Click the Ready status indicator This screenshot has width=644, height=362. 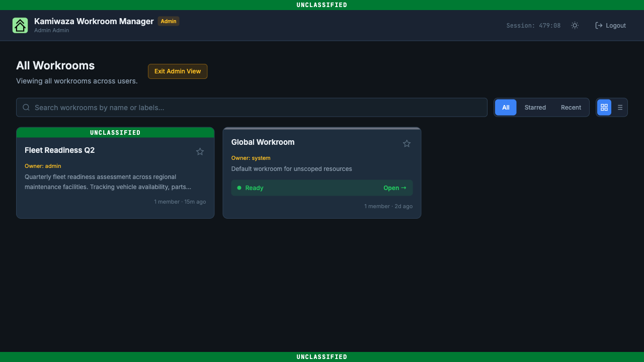point(250,188)
